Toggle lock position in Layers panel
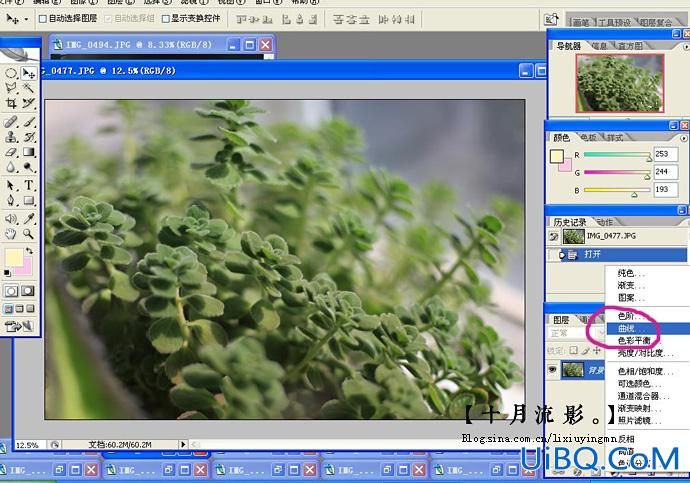690x483 pixels. (x=597, y=351)
